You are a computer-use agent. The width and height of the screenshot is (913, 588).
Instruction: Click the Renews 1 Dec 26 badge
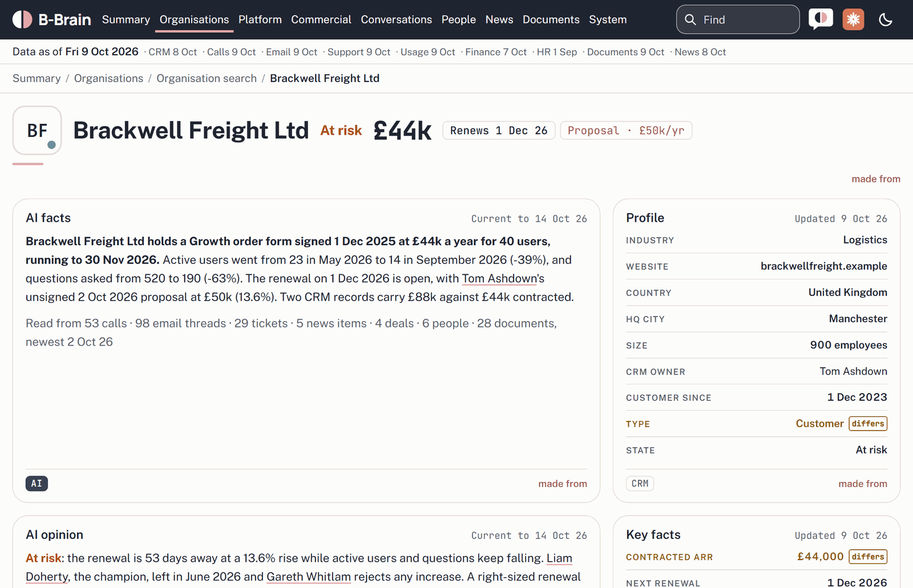coord(499,131)
